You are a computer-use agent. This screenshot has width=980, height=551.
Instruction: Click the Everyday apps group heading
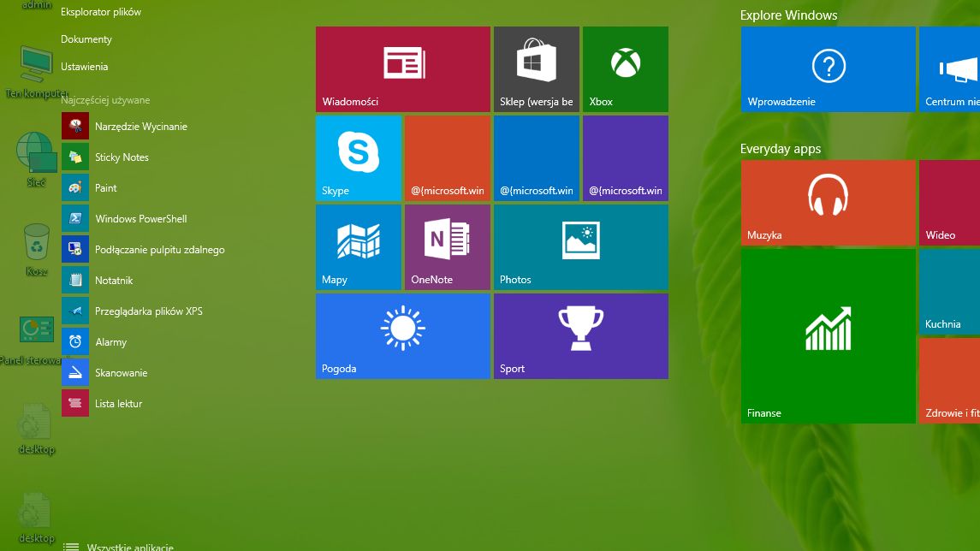(x=781, y=150)
